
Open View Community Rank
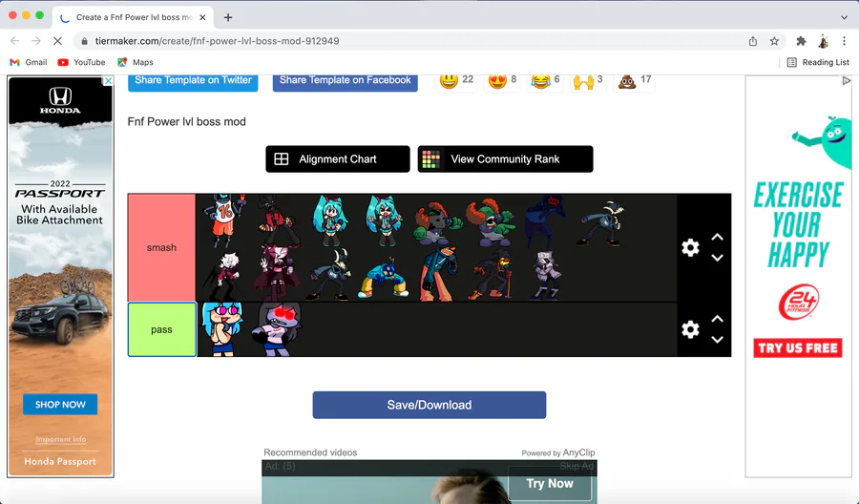(x=505, y=158)
